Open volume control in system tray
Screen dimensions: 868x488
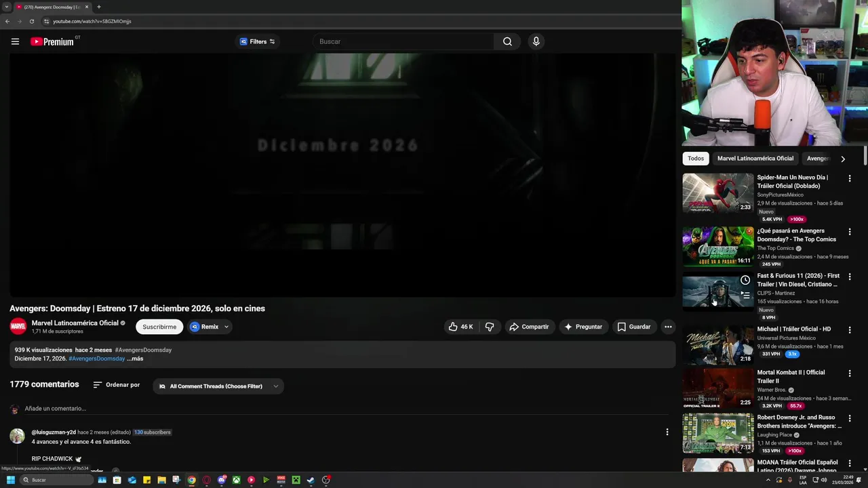[823, 480]
